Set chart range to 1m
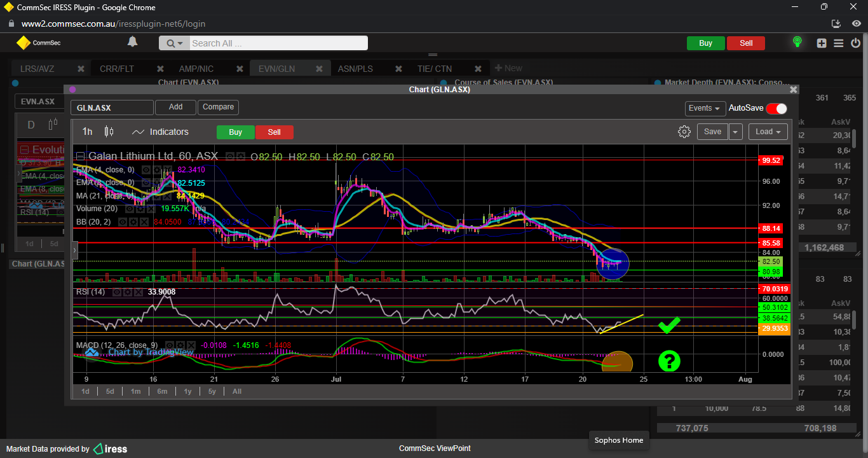Screen dimensions: 868x458 pos(136,391)
